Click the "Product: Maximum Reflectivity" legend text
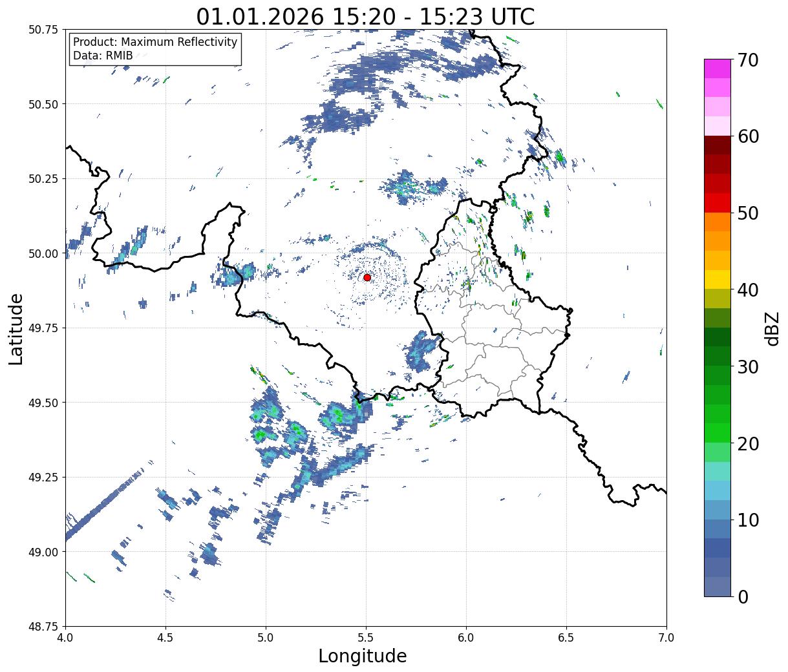Viewport: 788px width, 672px height. click(x=155, y=42)
